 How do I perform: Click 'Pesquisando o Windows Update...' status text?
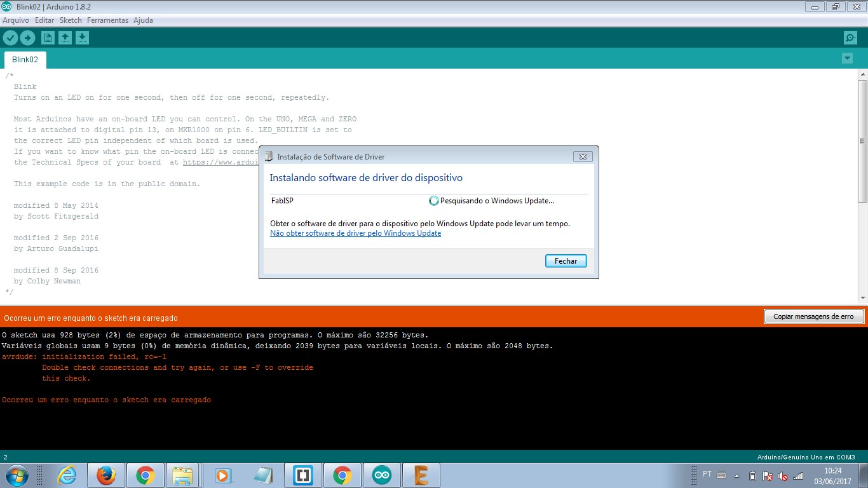click(497, 201)
